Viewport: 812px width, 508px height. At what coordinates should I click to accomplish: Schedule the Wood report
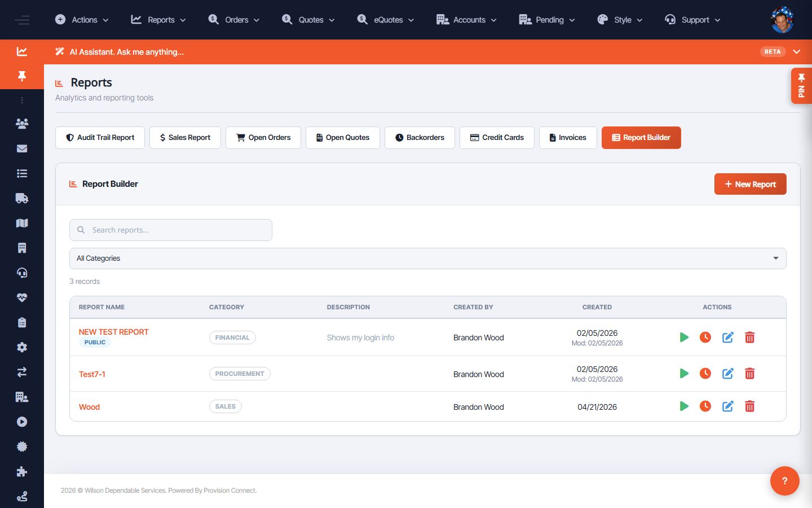click(705, 406)
